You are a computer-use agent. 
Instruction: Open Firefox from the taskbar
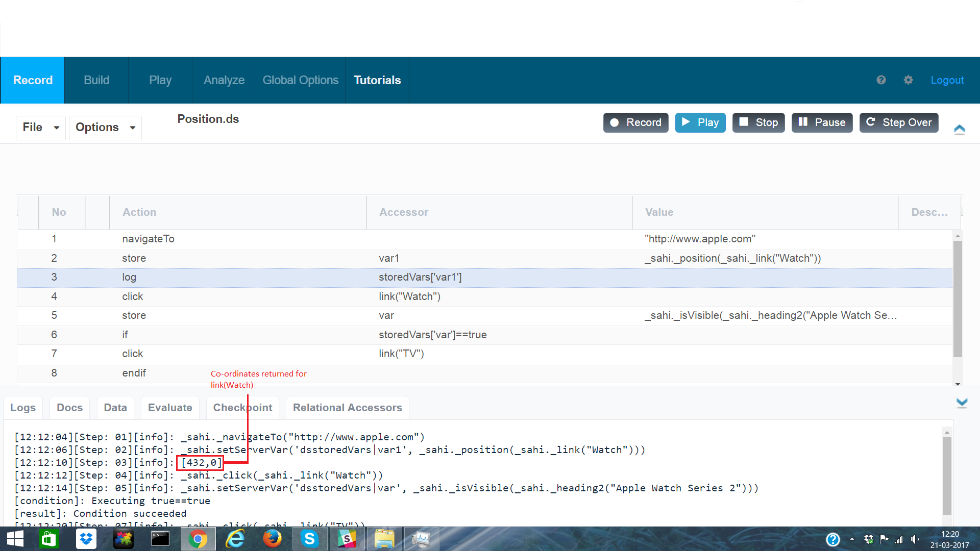(x=272, y=539)
